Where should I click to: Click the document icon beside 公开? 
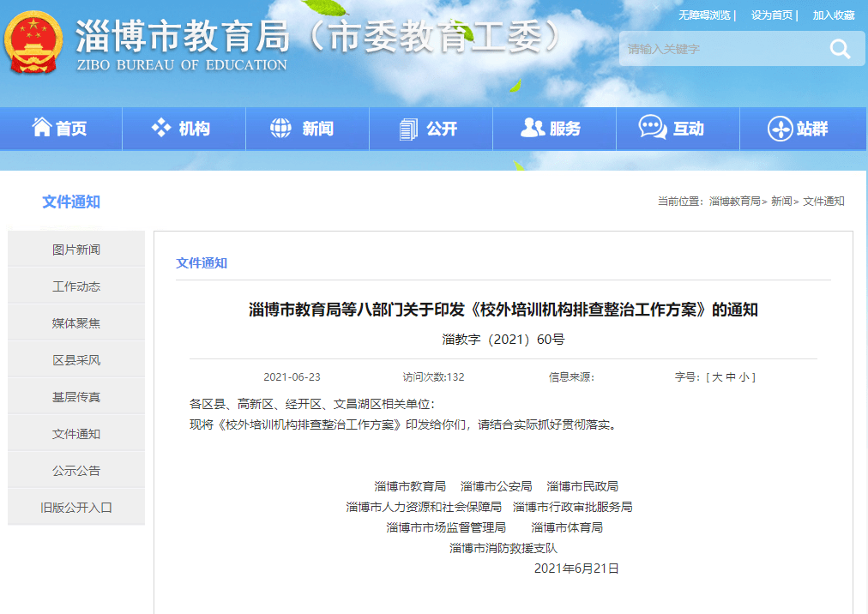point(408,129)
